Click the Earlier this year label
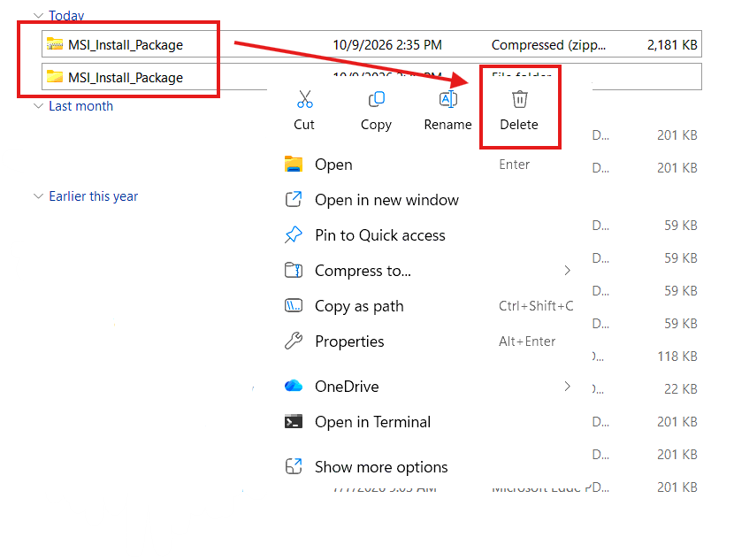The image size is (734, 560). coord(94,196)
